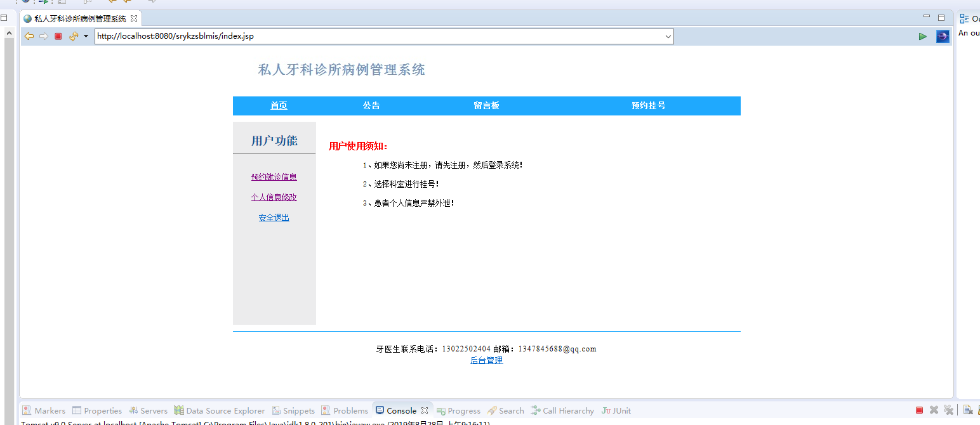Maximize the editor view with restore icon
This screenshot has width=980, height=425.
[x=942, y=18]
